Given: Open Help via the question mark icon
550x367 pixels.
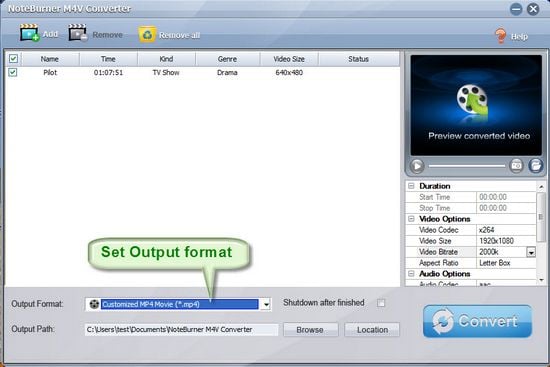Looking at the screenshot, I should point(501,36).
